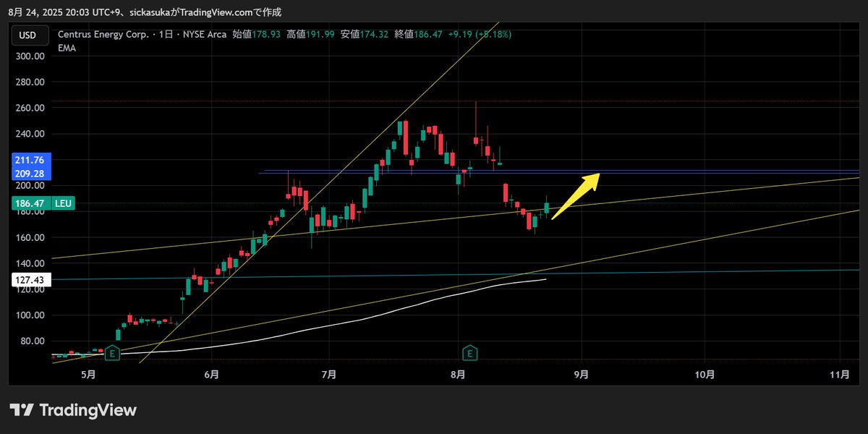Click the 5月 time axis label

pyautogui.click(x=88, y=375)
